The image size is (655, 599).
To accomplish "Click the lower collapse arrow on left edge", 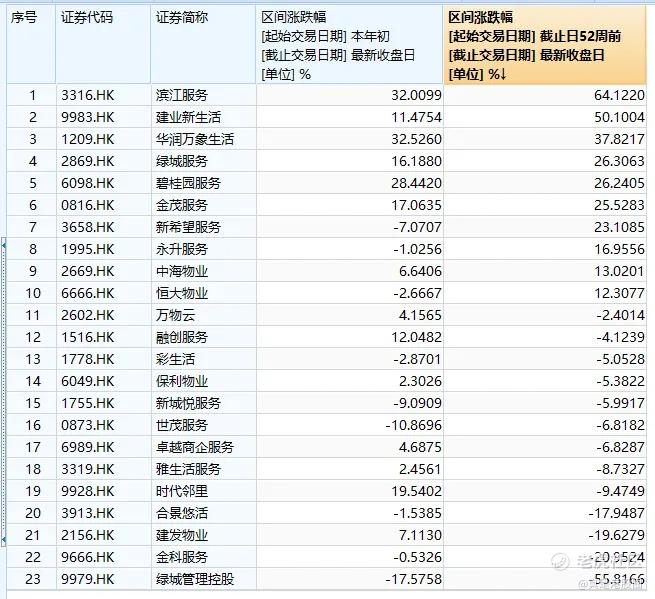I will (x=3, y=541).
